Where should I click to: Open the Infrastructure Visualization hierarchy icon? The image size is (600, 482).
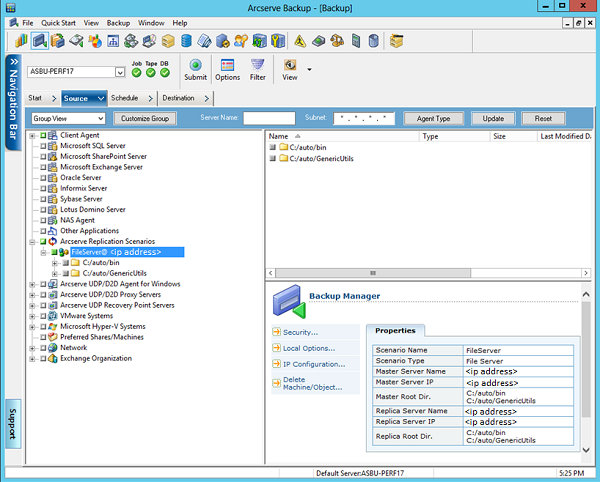point(113,41)
